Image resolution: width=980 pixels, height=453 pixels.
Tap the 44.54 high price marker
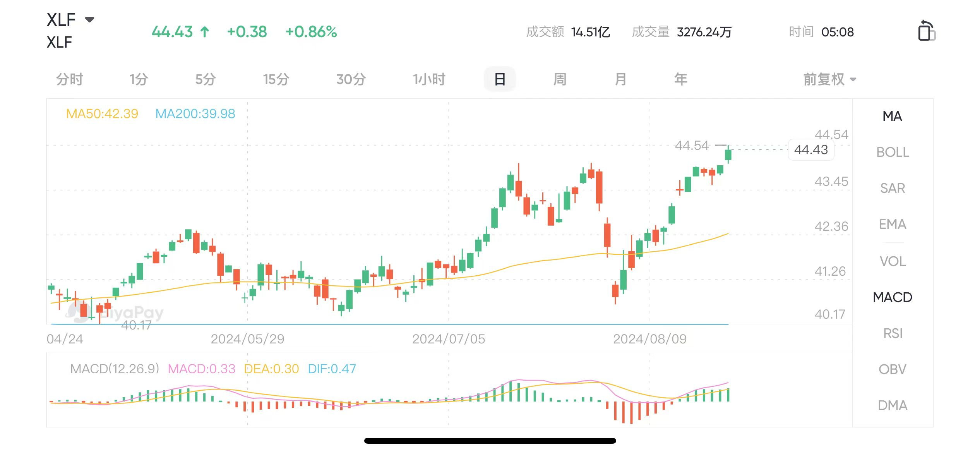(692, 146)
